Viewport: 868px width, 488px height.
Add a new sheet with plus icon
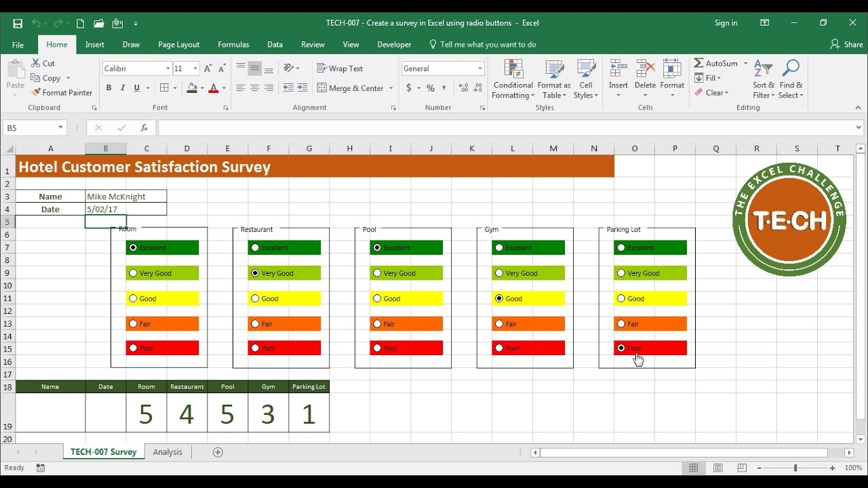pos(218,452)
